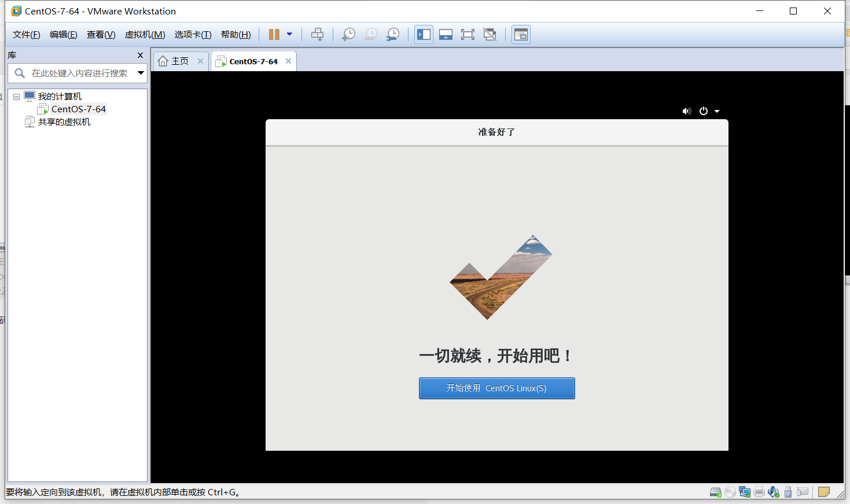The width and height of the screenshot is (850, 504).
Task: Click the hard disk status icon
Action: (716, 492)
